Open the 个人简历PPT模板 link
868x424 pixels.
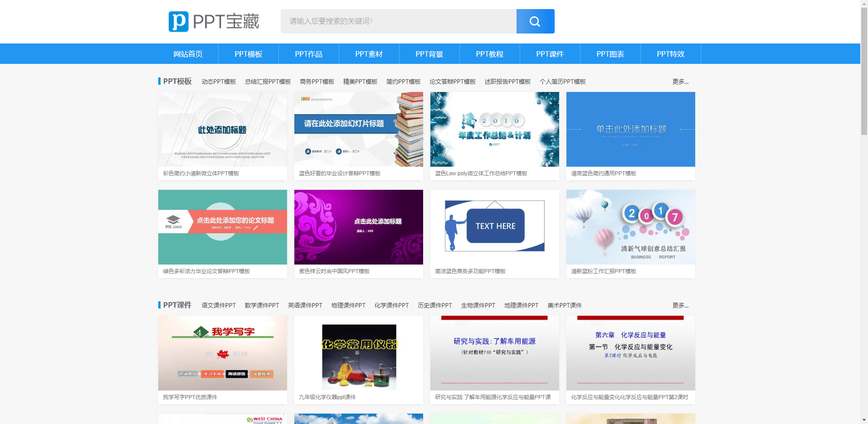pos(562,82)
